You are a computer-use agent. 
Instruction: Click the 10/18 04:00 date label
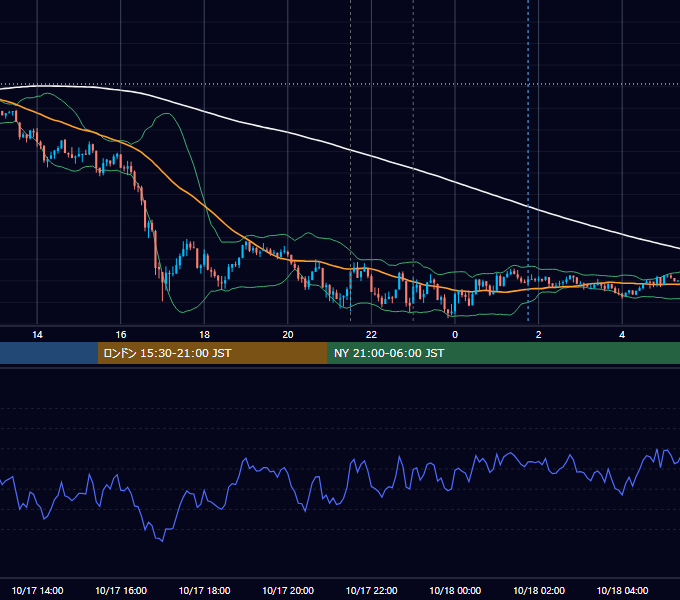[622, 590]
